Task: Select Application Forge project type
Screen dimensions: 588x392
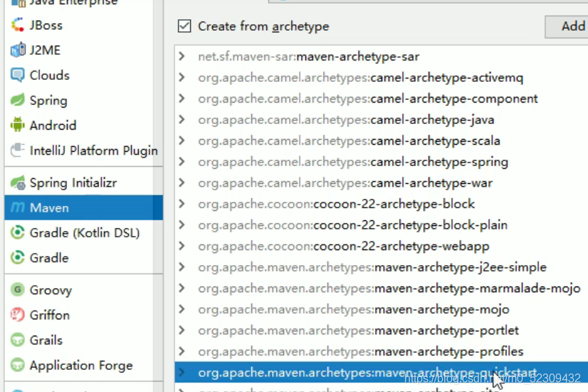Action: pos(83,365)
